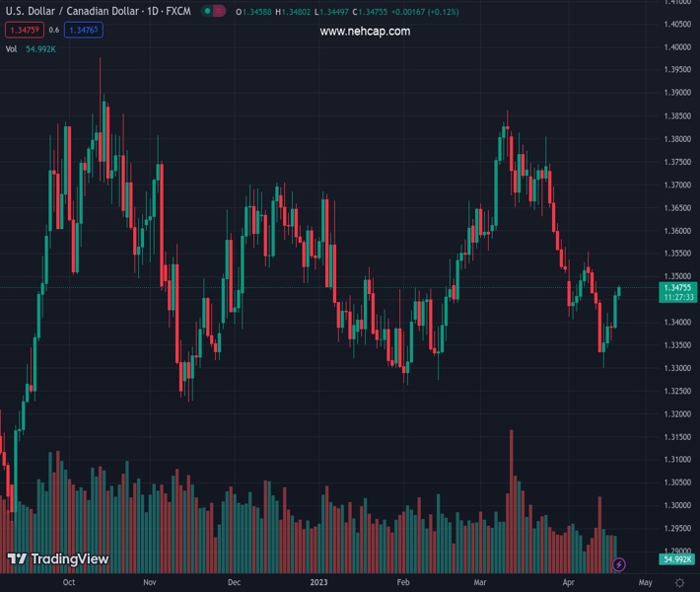Click the Vol indicator label
Viewport: 700px width, 592px height.
(x=12, y=48)
